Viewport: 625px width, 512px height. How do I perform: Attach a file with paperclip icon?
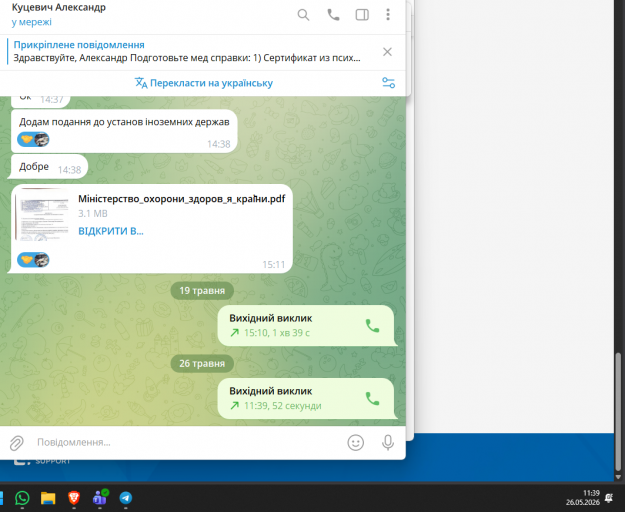17,443
